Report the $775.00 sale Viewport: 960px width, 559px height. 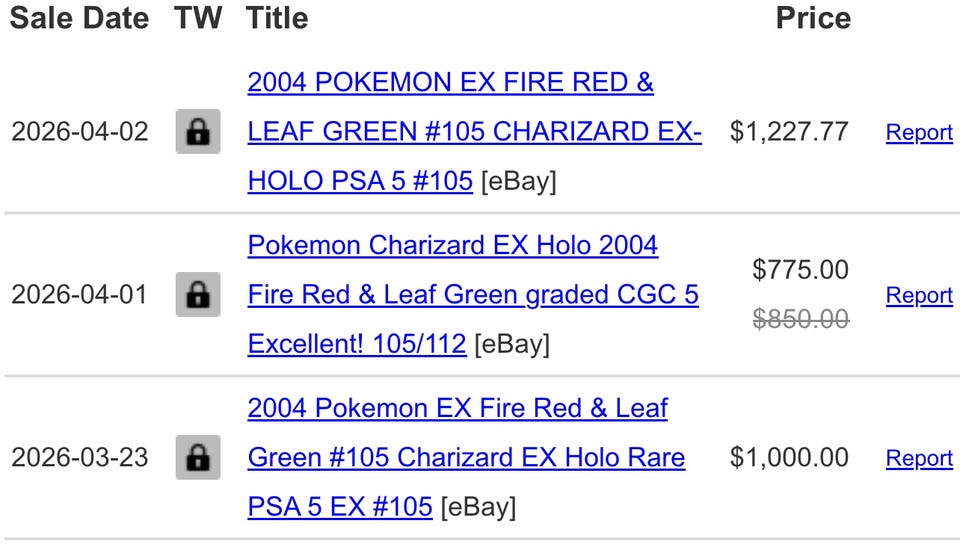(x=919, y=295)
